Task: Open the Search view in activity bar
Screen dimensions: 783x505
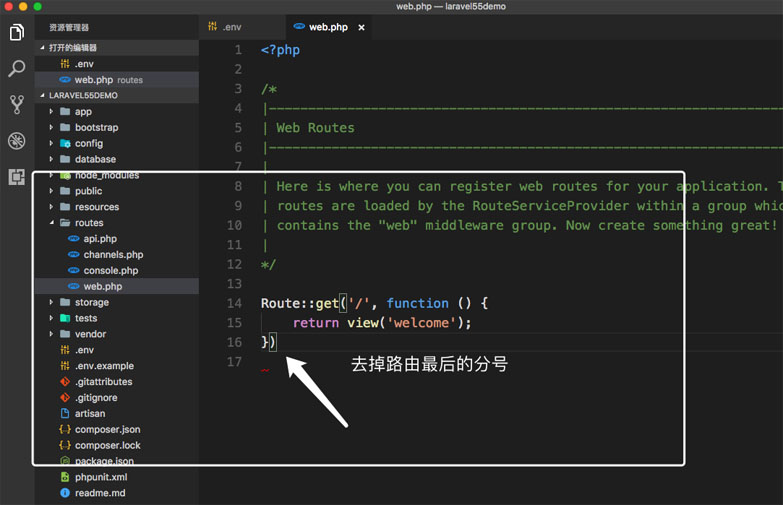Action: point(16,68)
